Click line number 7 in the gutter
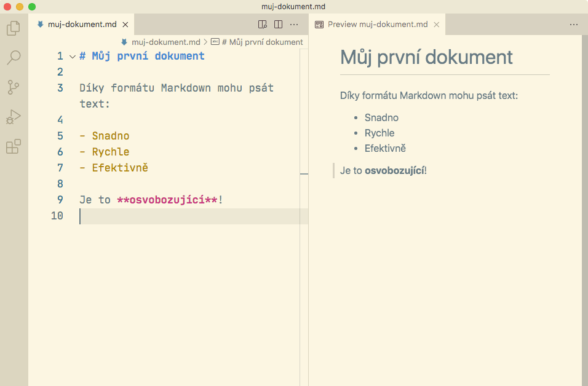Screen dimensions: 588x386 coord(60,168)
